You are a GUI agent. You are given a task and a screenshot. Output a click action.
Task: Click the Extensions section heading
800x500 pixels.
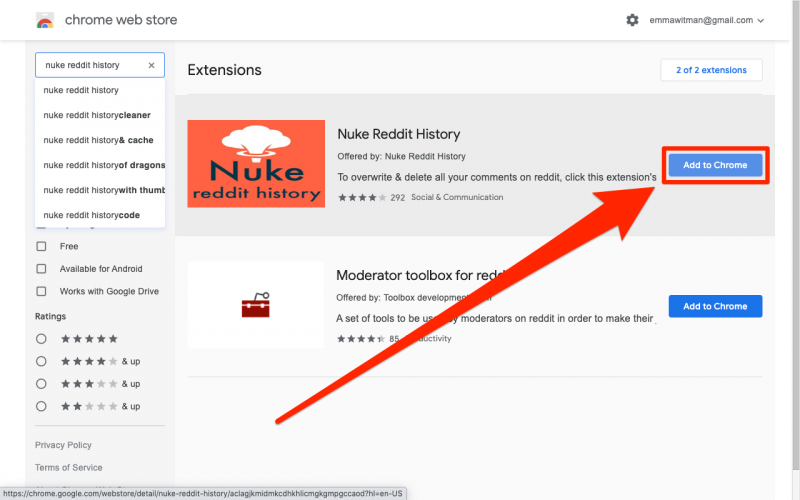pos(224,70)
